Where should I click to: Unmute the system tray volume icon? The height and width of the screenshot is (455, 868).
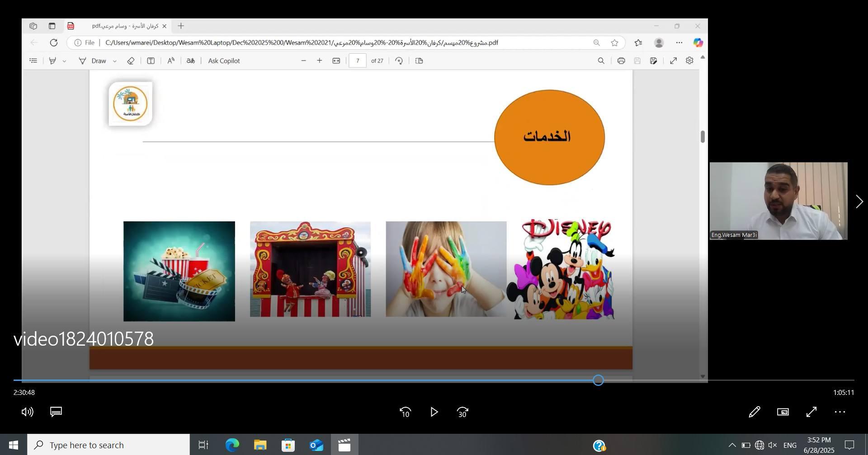coord(773,446)
